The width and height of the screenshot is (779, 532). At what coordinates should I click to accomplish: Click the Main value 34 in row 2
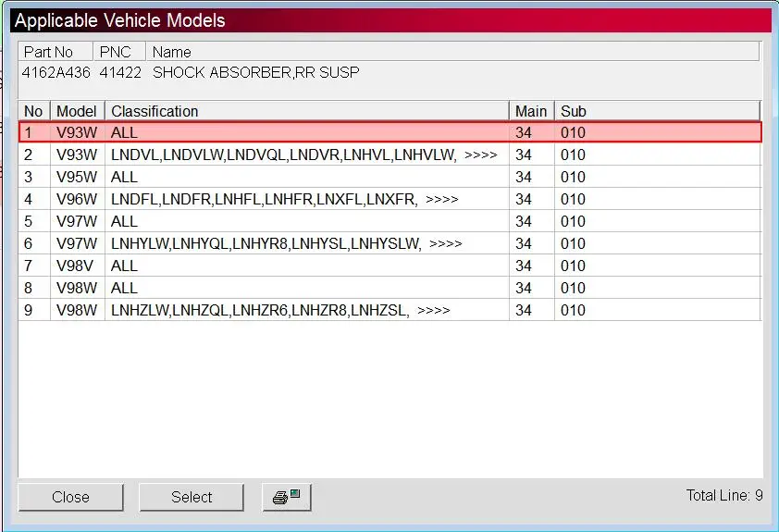tap(523, 155)
